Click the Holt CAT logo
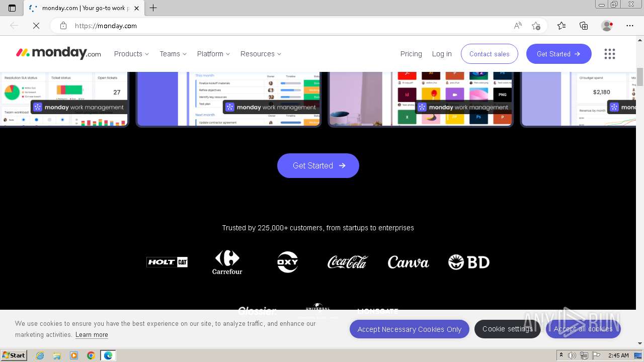644x362 pixels. coord(167,262)
